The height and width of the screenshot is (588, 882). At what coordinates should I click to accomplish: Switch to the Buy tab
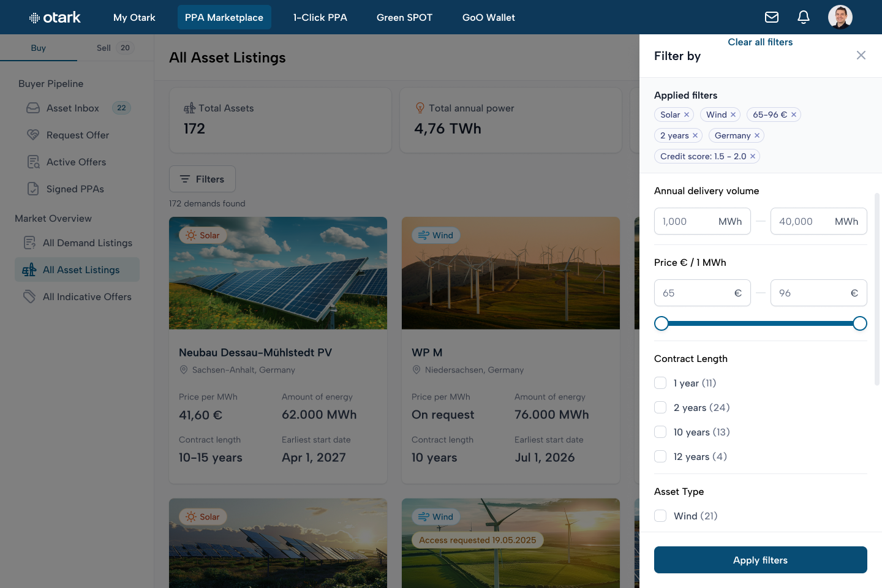(x=39, y=48)
